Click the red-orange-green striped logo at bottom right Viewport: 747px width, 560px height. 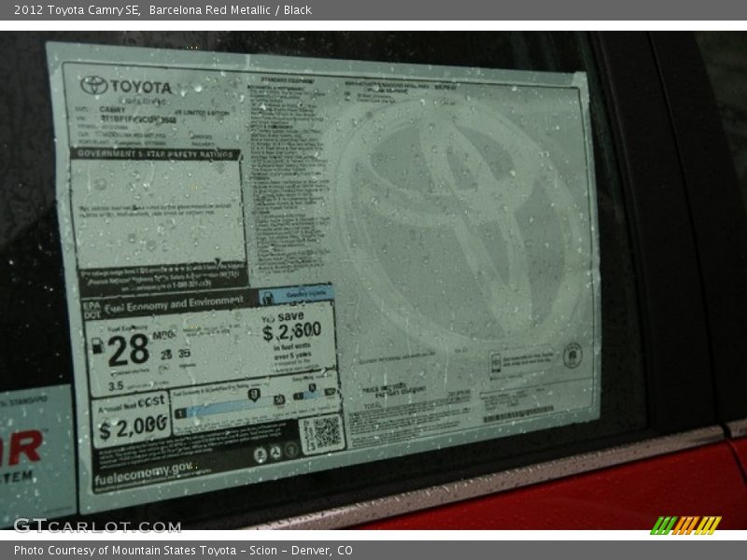tap(686, 525)
